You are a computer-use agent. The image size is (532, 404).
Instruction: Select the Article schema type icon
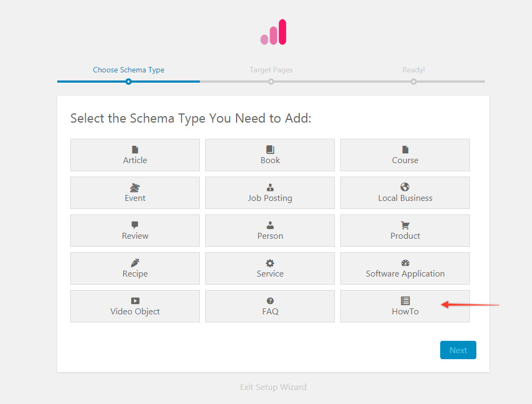pyautogui.click(x=135, y=150)
